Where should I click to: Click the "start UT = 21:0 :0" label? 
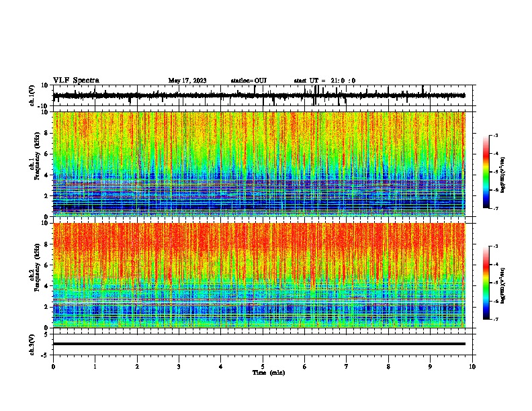point(324,81)
